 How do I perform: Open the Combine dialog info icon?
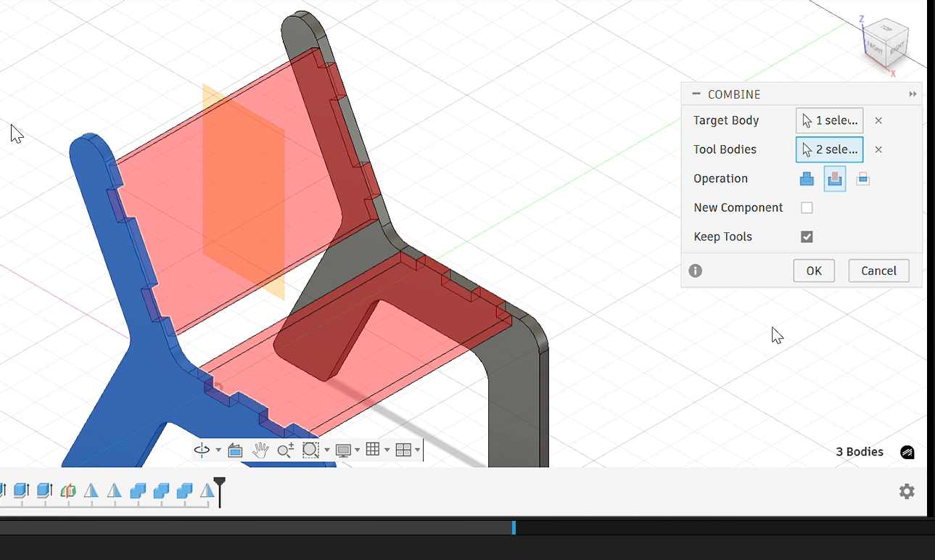[x=696, y=271]
